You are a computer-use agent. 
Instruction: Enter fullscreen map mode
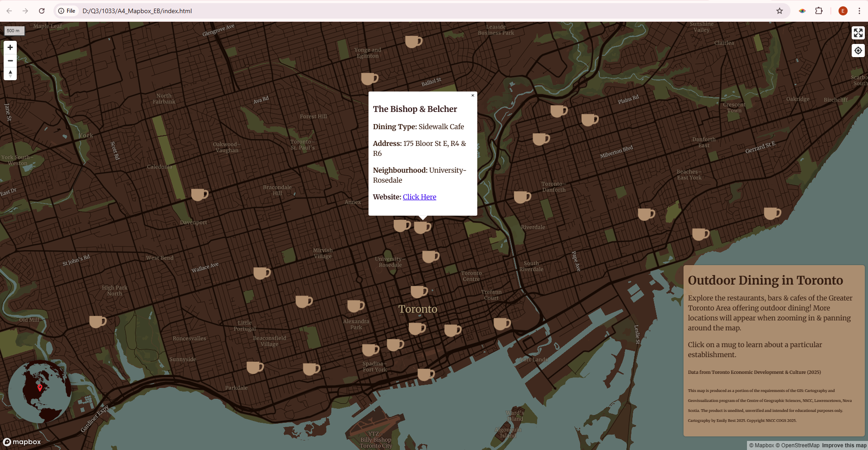[858, 33]
